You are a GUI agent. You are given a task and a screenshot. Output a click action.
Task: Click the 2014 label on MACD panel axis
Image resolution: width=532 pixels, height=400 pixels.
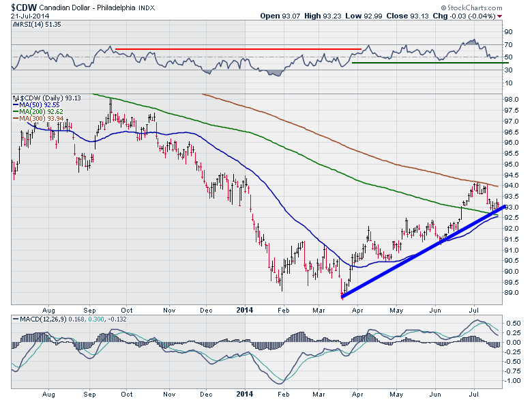[x=245, y=394]
